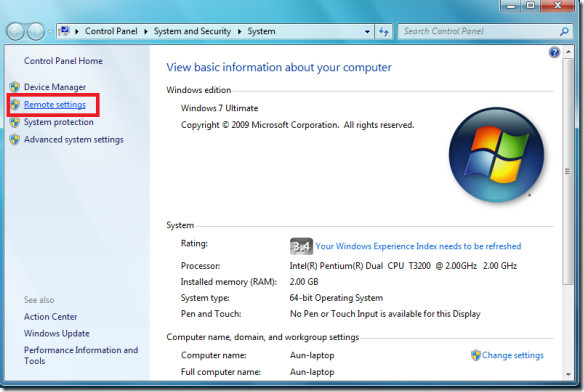
Task: Click the shield icon beside System protection
Action: click(x=15, y=122)
